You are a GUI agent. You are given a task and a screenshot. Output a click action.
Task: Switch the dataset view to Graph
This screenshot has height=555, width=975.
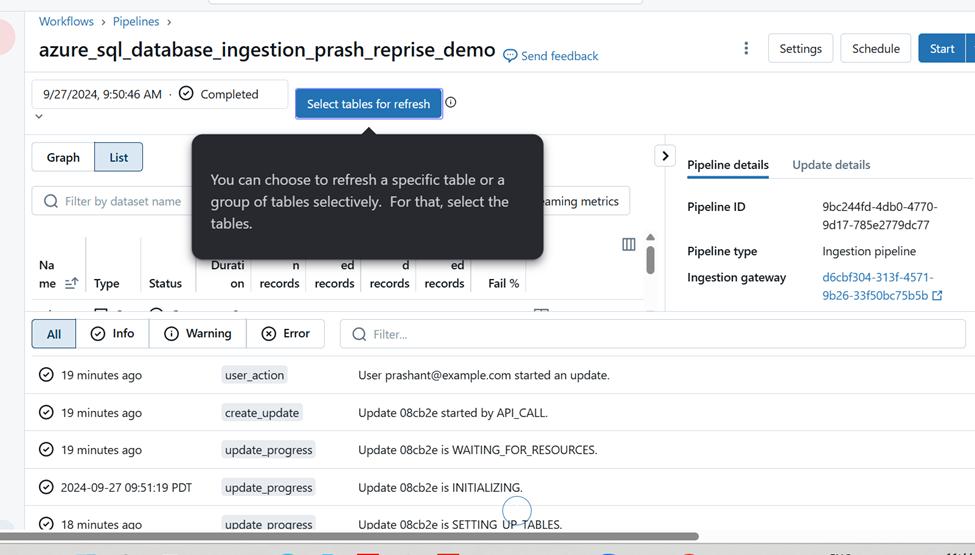click(x=63, y=157)
